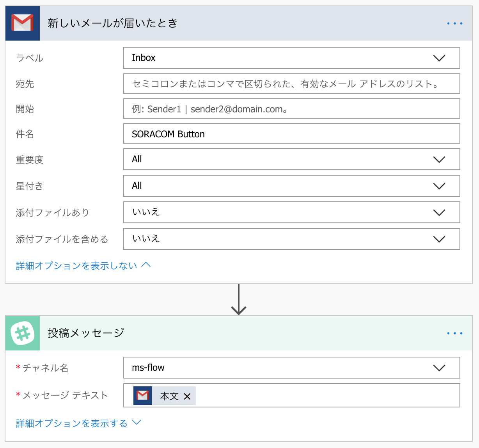The height and width of the screenshot is (448, 479).
Task: Open the menu via ellipsis on the Gmail trigger
Action: [454, 23]
